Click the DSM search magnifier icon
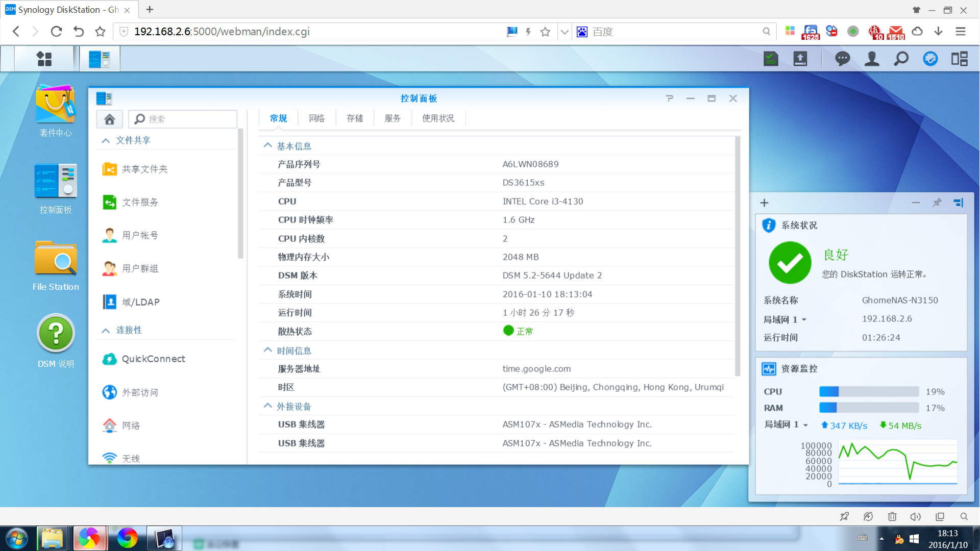The width and height of the screenshot is (980, 551). (901, 59)
